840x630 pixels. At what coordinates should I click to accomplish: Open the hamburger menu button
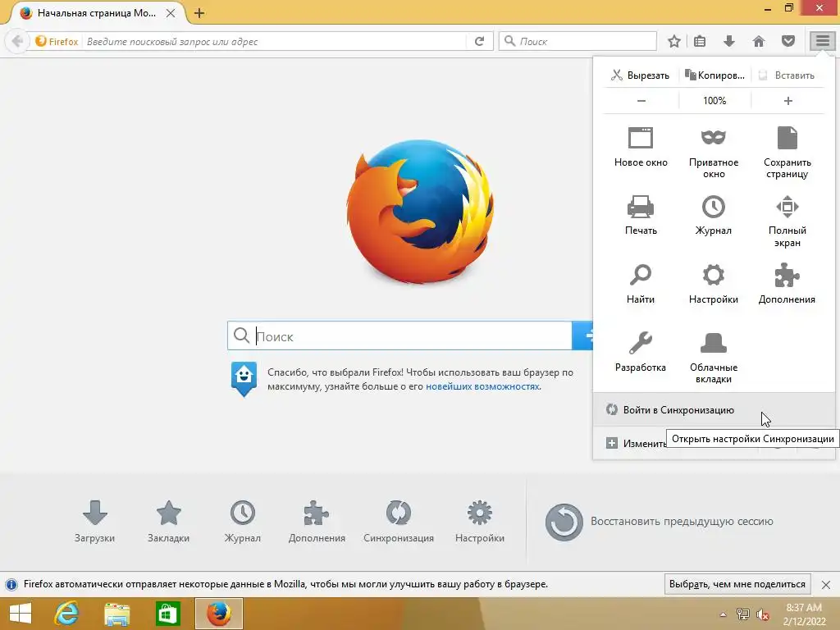822,41
